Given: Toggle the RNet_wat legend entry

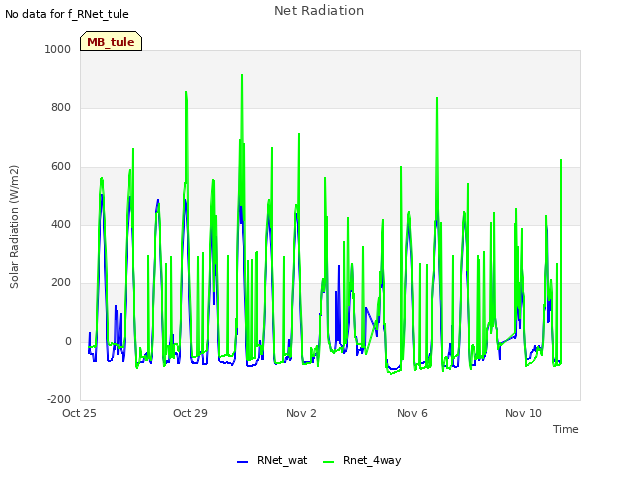Looking at the screenshot, I should (x=272, y=460).
